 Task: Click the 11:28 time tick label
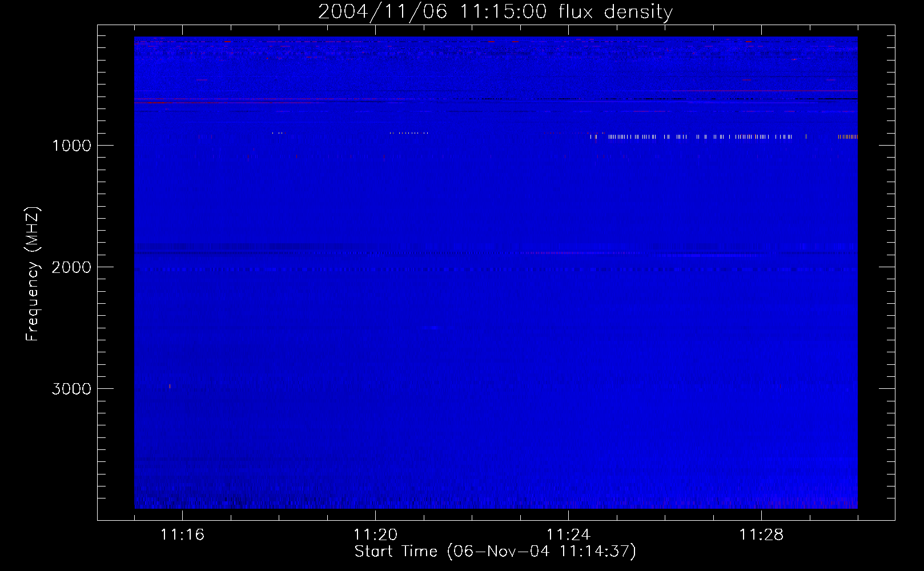click(x=761, y=534)
